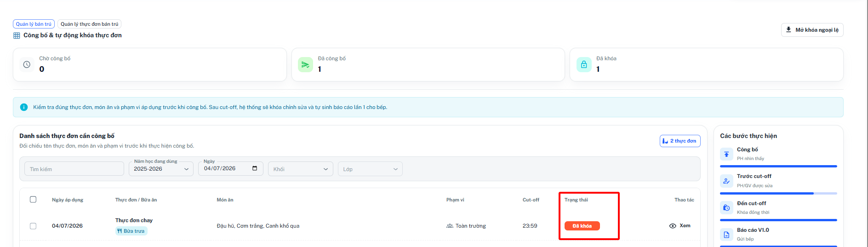The image size is (868, 247).
Task: Click the Toàn trường scope cell
Action: (x=466, y=226)
